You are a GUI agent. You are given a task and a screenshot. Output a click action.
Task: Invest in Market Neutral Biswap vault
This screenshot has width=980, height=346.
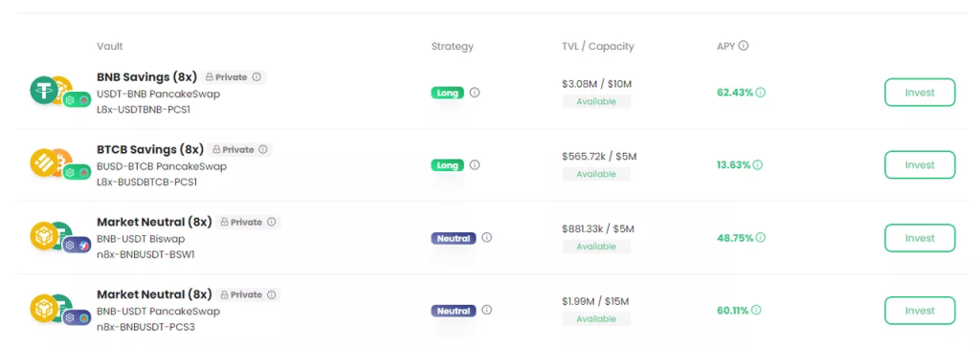click(x=920, y=238)
